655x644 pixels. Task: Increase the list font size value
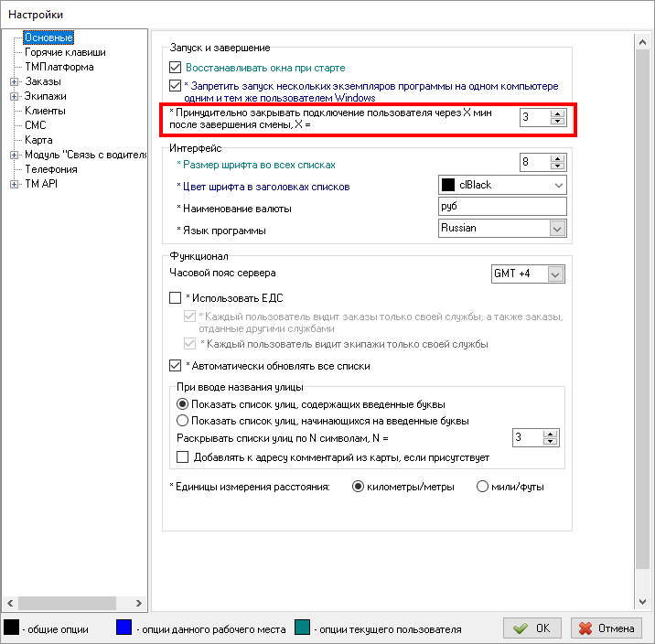(x=558, y=158)
